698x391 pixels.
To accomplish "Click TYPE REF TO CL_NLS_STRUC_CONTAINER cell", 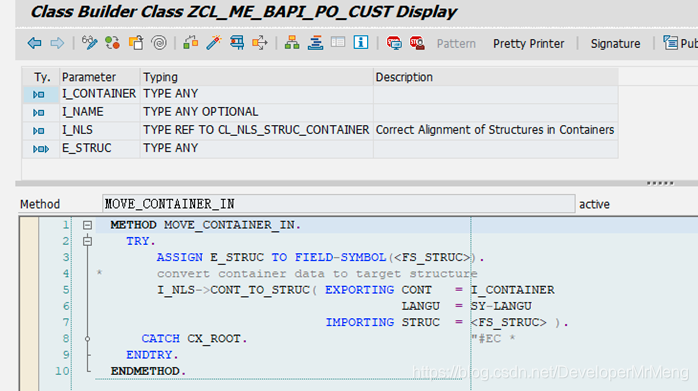I will (256, 130).
